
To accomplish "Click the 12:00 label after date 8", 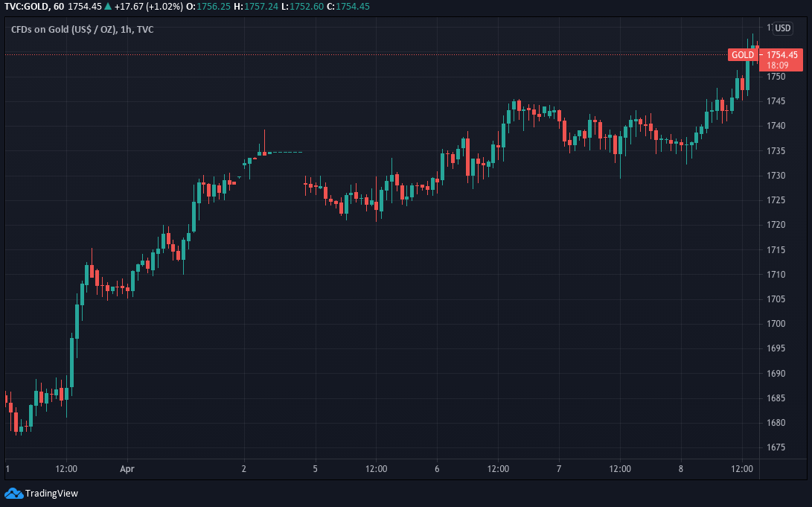I will pyautogui.click(x=741, y=469).
